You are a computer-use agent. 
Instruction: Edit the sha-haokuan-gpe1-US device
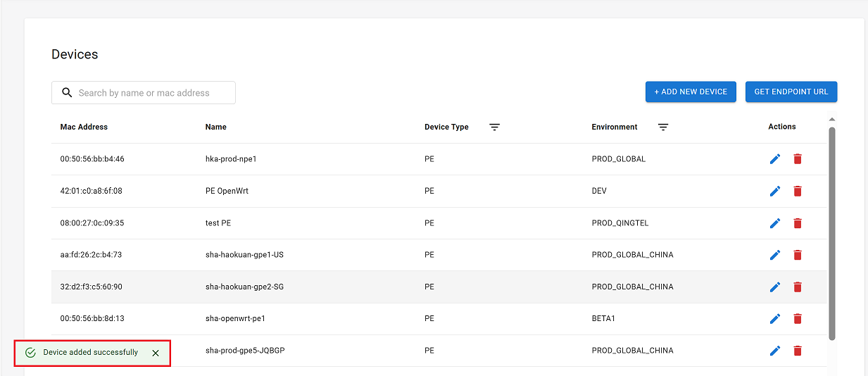point(775,255)
